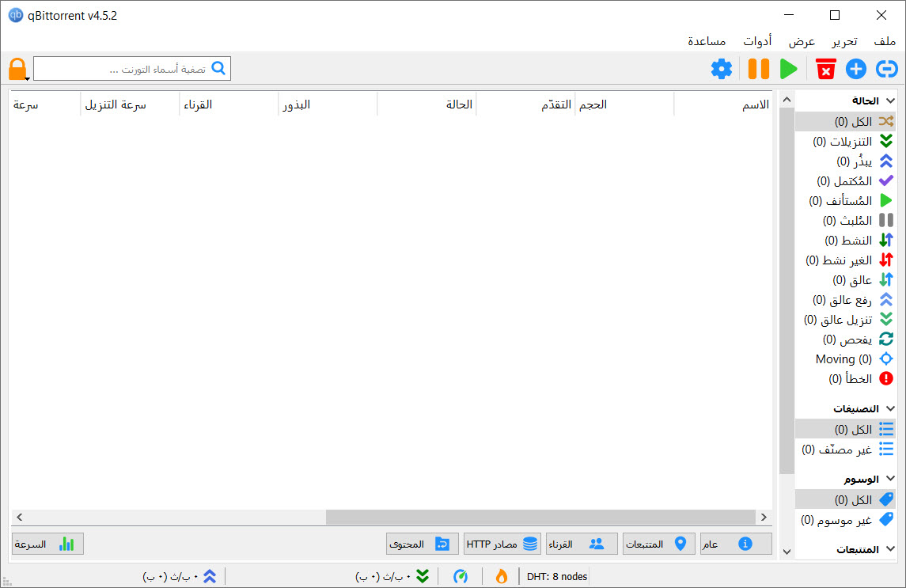The height and width of the screenshot is (588, 906).
Task: Toggle the السرعة speed graph button
Action: 47,544
